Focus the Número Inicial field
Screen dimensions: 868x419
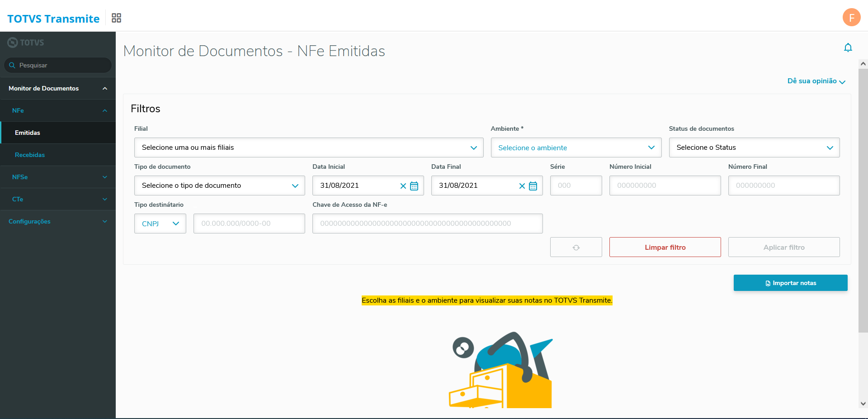pos(665,186)
